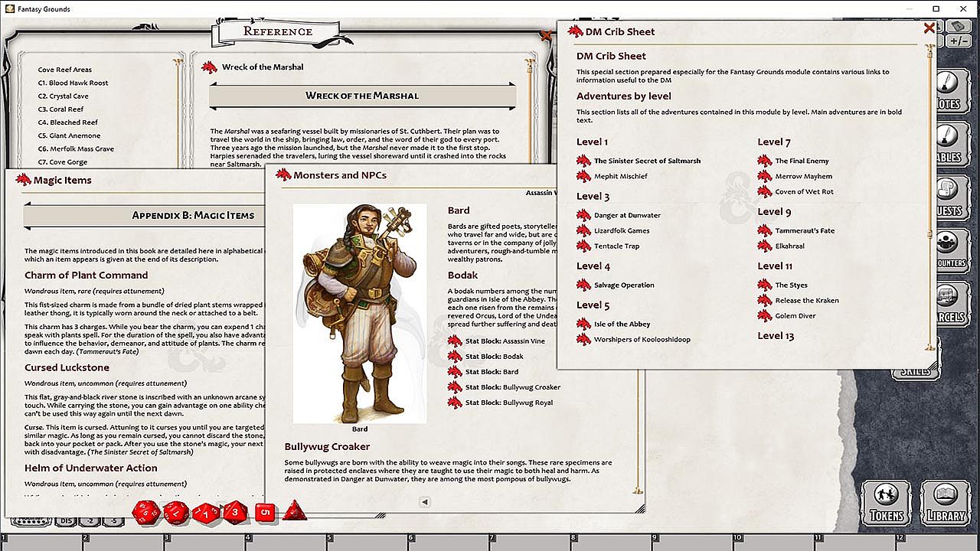Viewport: 980px width, 551px height.
Task: Roll the red d12 die
Action: click(x=177, y=513)
